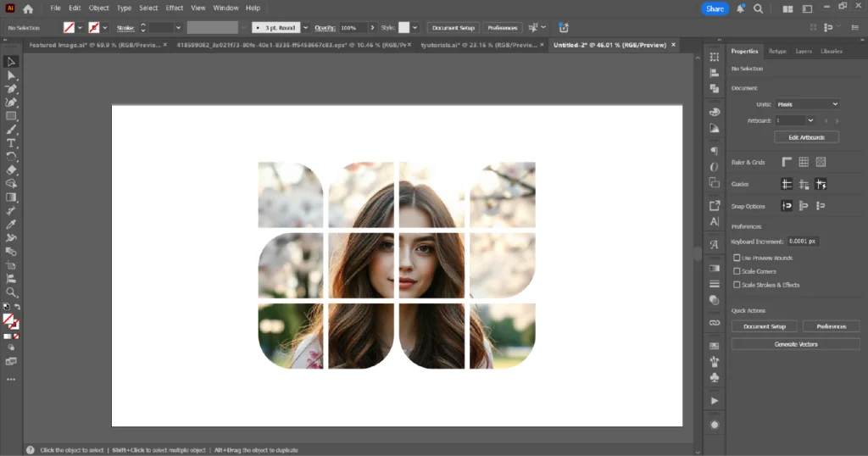This screenshot has width=868, height=456.
Task: Toggle Snap to Point option
Action: (x=787, y=206)
